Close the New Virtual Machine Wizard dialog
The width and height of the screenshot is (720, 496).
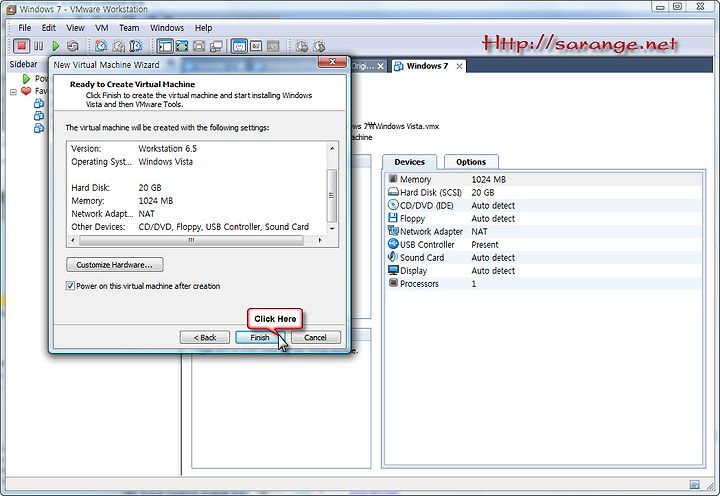332,62
